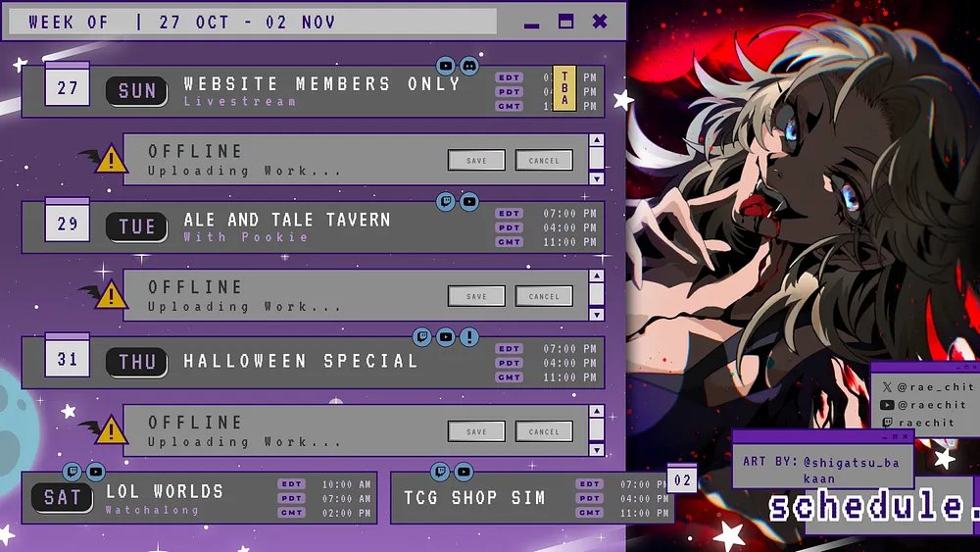Viewport: 980px width, 552px height.
Task: Click scroll-down arrow in OFFLINE panel after SUN
Action: pos(597,178)
